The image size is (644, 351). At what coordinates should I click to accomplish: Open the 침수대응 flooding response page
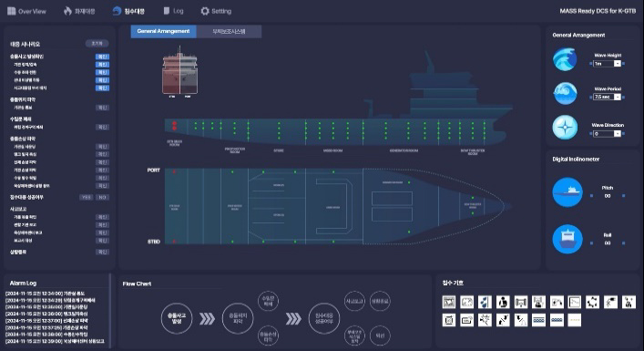pos(128,11)
